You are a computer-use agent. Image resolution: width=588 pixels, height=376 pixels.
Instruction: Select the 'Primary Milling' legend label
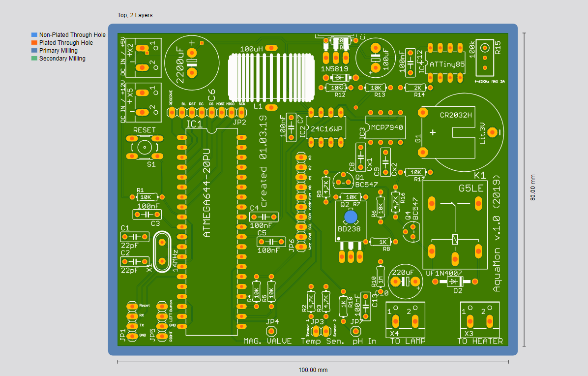pos(59,50)
